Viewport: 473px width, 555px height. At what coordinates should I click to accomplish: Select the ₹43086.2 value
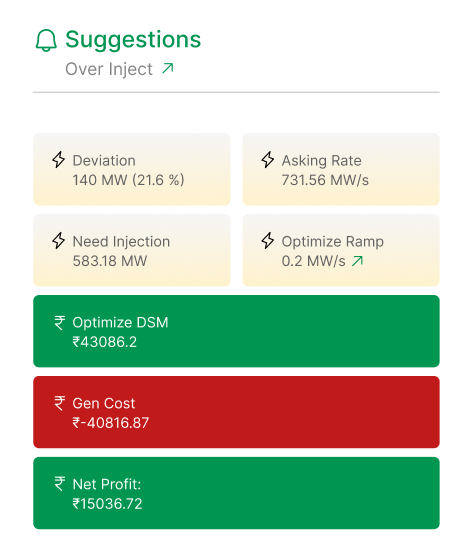click(105, 342)
